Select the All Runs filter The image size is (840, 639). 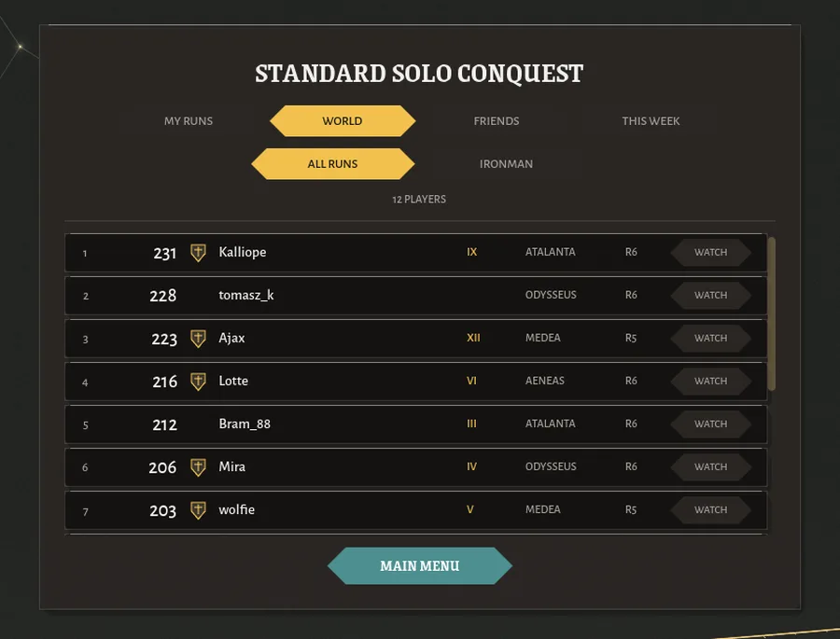coord(332,164)
